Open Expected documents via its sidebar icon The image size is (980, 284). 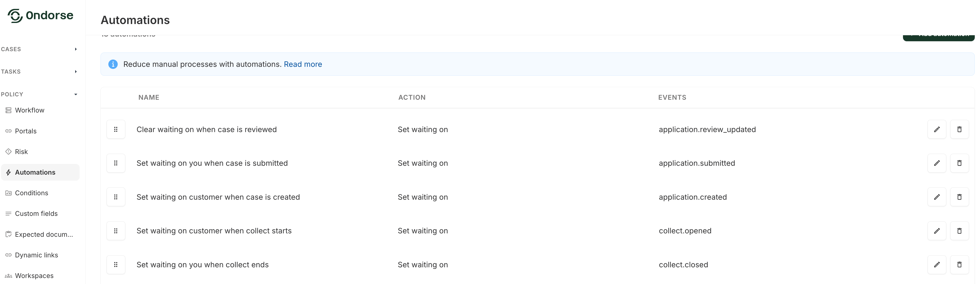[x=8, y=234]
